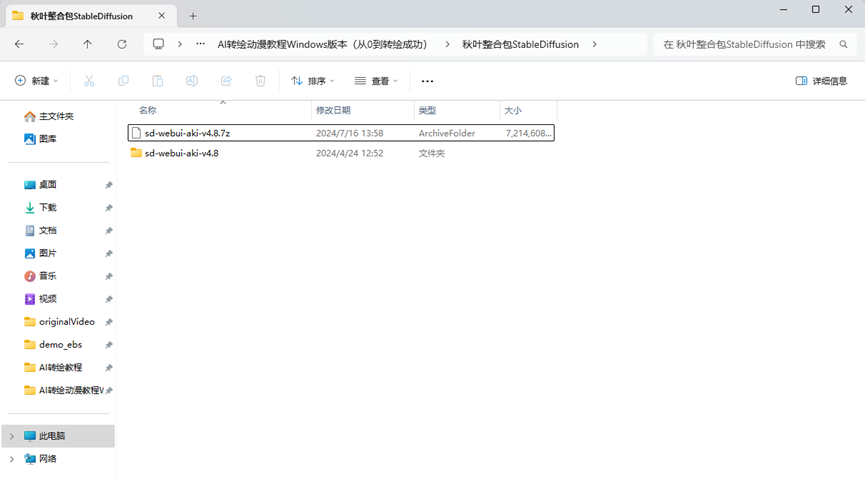This screenshot has width=865, height=479.
Task: Toggle the 详细信息 details pane
Action: tap(821, 81)
